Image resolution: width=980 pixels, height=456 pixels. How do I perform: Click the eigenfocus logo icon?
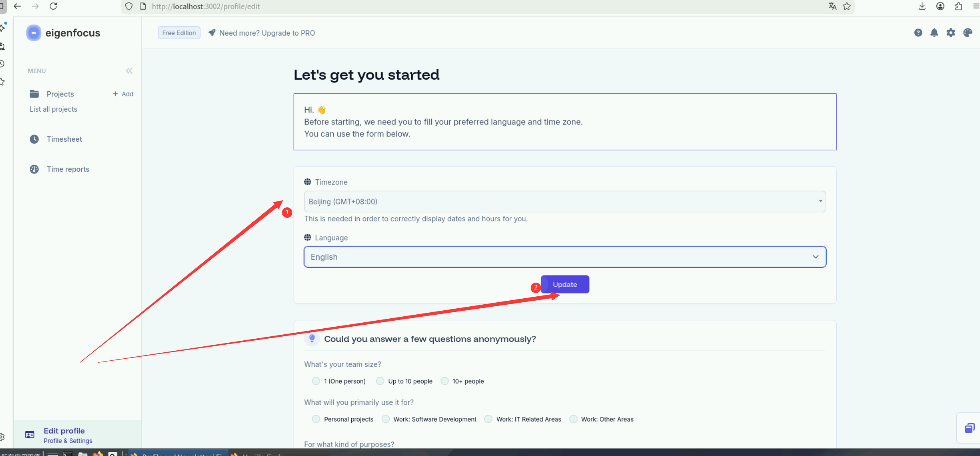(x=34, y=33)
